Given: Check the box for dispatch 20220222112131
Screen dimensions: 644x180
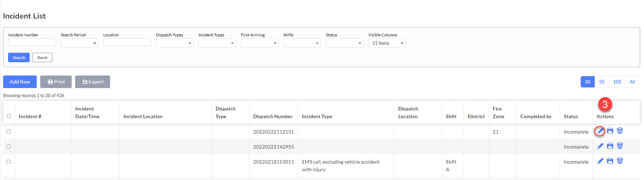Looking at the screenshot, I should (9, 132).
